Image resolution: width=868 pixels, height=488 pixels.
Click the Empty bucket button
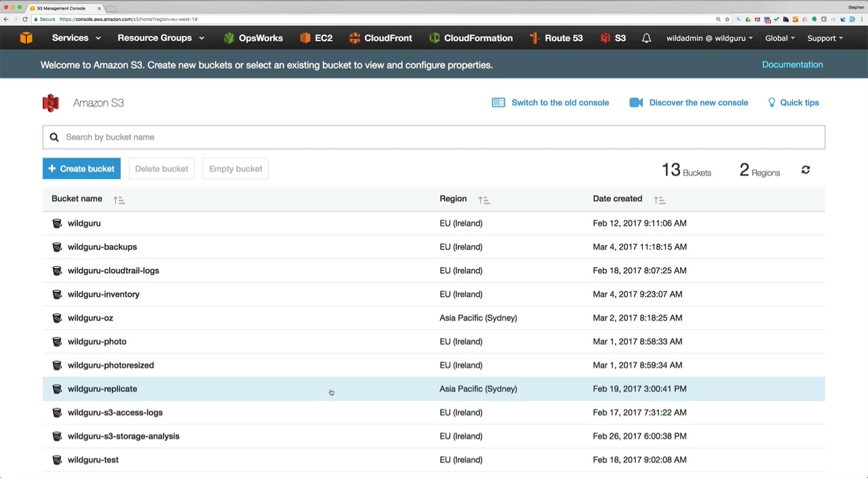235,169
